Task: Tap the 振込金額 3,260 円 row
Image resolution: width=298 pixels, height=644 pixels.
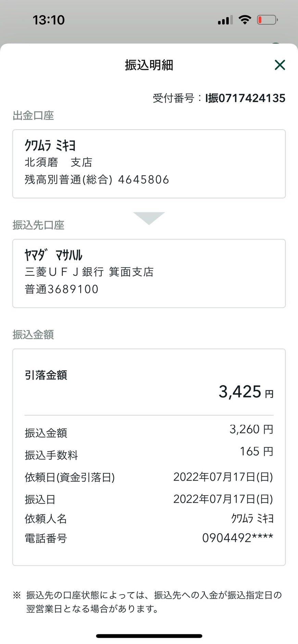Action: point(149,430)
